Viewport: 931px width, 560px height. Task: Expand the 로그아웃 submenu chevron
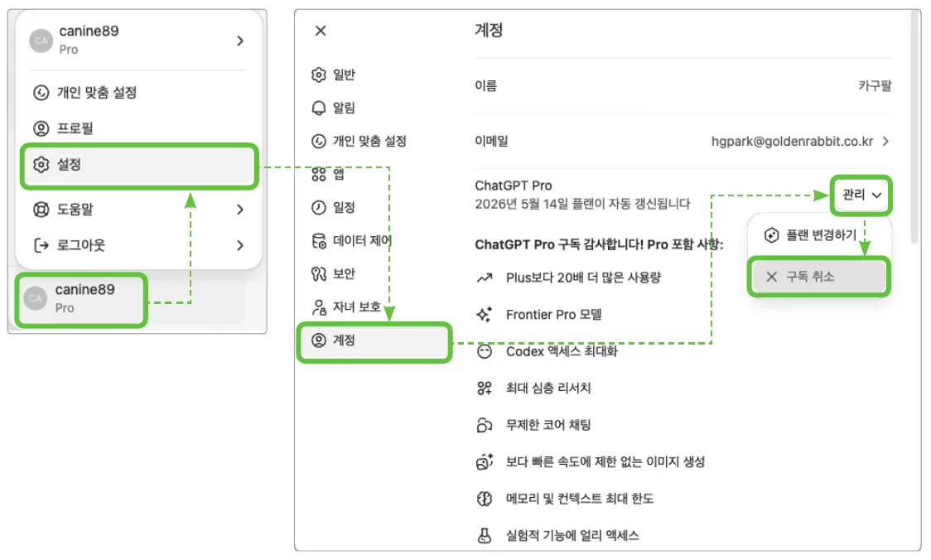click(x=240, y=245)
